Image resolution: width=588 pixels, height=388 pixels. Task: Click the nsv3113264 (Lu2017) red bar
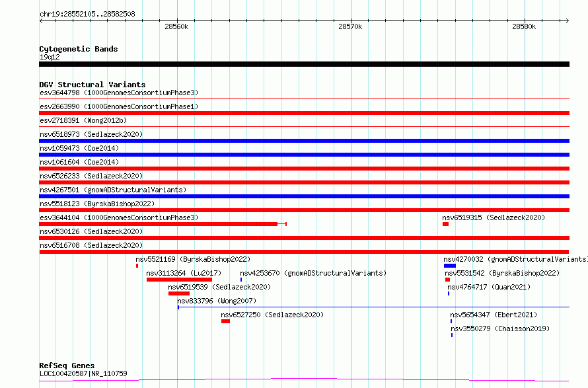(179, 280)
